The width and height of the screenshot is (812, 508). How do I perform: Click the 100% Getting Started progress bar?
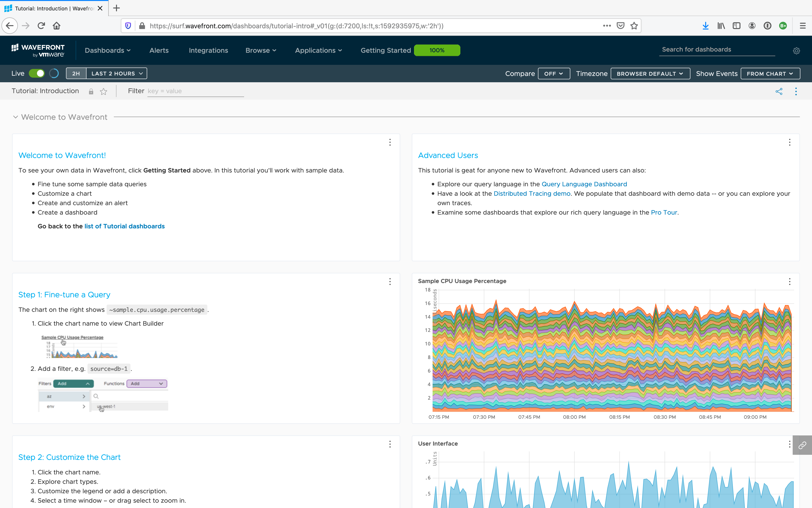coord(437,50)
